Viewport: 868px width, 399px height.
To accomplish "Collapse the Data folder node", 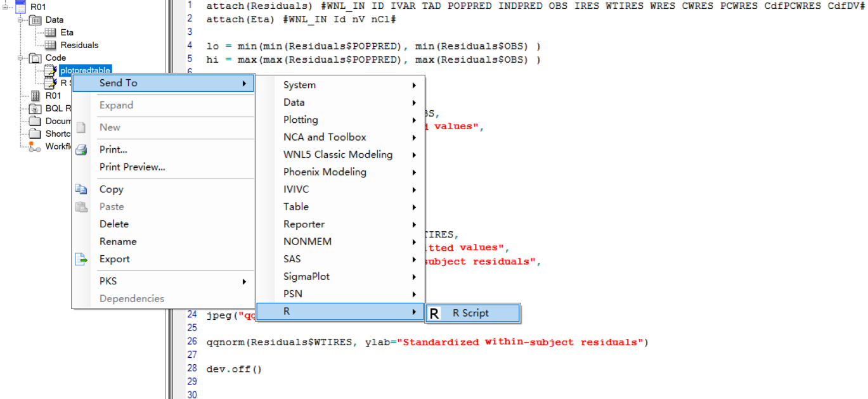I will (22, 20).
